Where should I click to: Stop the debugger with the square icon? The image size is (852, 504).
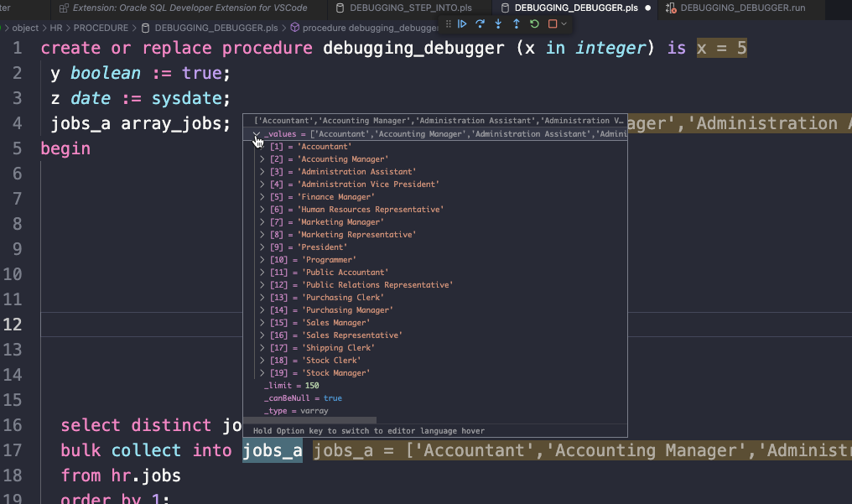(553, 24)
